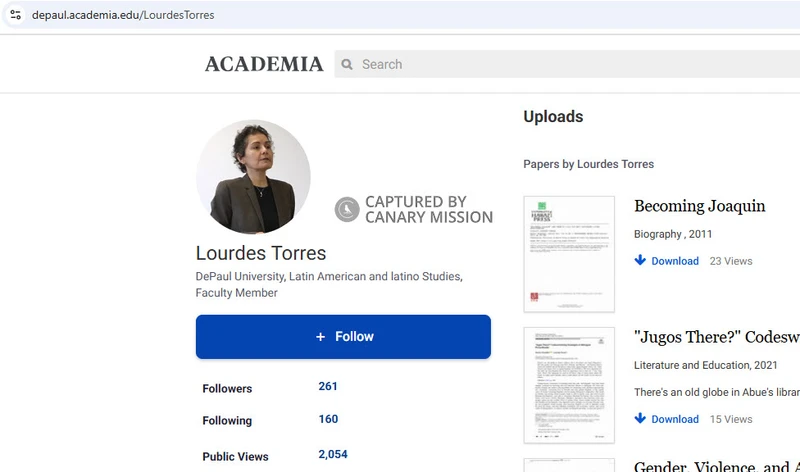Open the 261 followers count
Image resolution: width=800 pixels, height=472 pixels.
click(x=328, y=386)
